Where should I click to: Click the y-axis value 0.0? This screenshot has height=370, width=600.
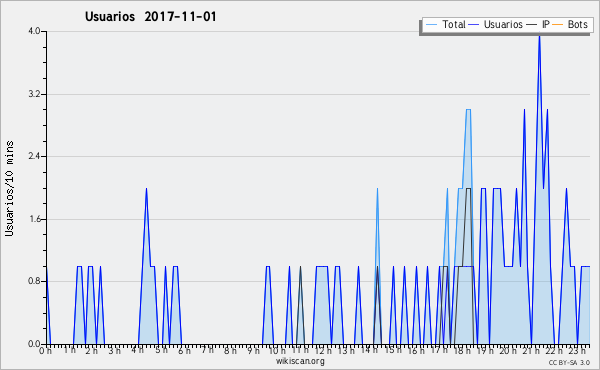click(x=34, y=344)
